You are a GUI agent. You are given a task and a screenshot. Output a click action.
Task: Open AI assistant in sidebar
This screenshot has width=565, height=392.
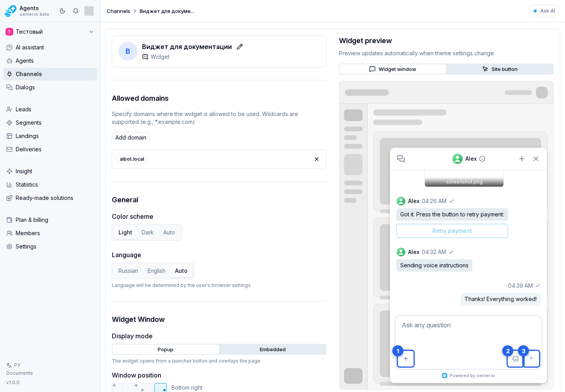(x=50, y=47)
